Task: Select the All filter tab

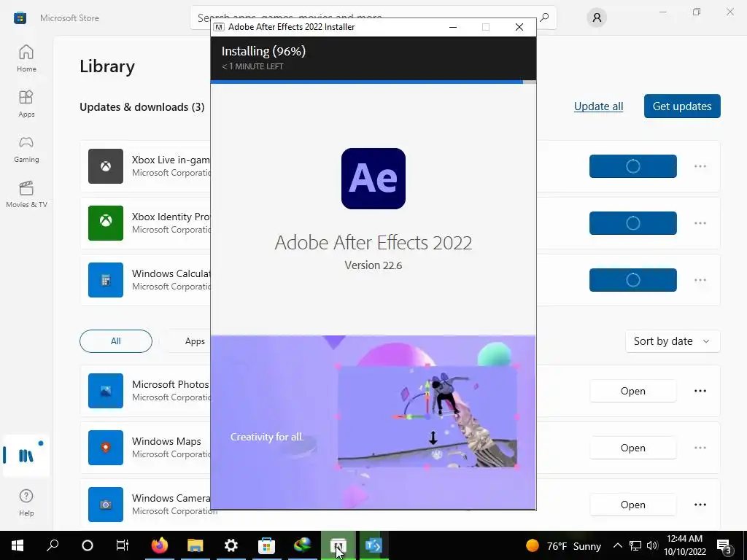Action: tap(116, 341)
